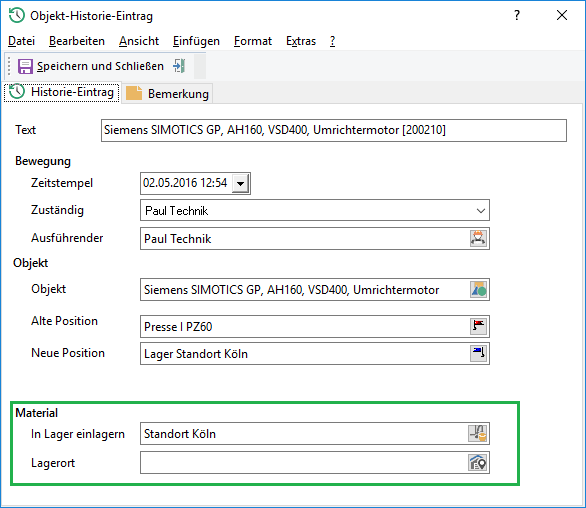This screenshot has height=508, width=586.
Task: Open the Bearbeiten menu
Action: (77, 41)
